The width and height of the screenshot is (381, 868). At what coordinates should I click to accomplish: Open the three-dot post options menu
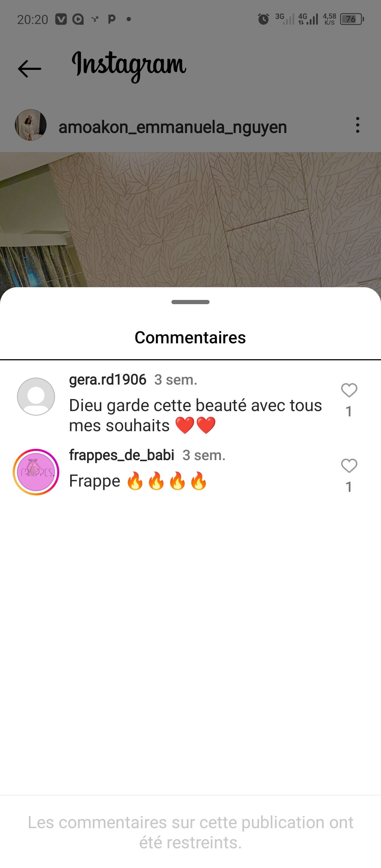pyautogui.click(x=358, y=125)
